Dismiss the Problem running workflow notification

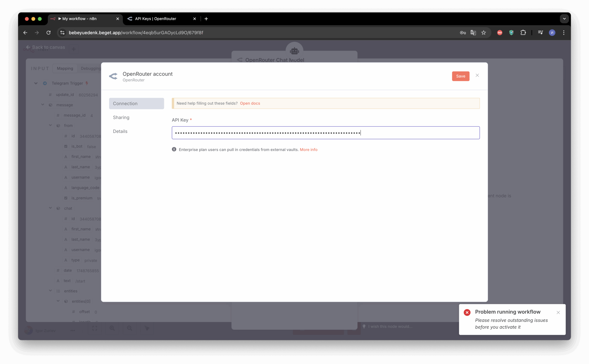pyautogui.click(x=558, y=312)
